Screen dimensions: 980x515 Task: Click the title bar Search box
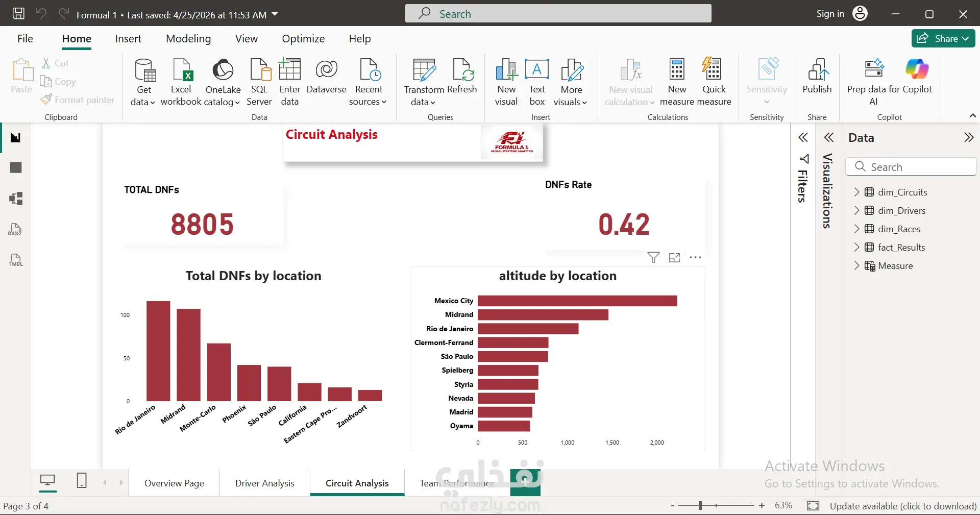point(558,14)
